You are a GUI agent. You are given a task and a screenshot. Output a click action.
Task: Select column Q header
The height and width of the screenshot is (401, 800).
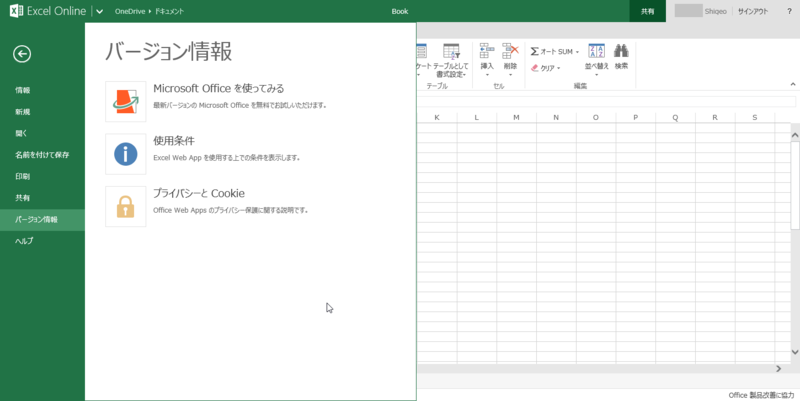point(675,117)
